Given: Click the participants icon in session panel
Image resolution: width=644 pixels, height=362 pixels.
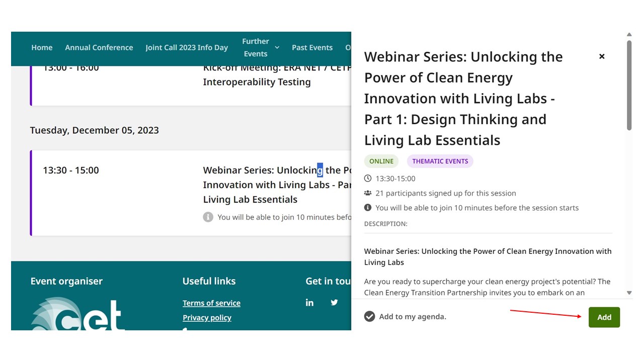Looking at the screenshot, I should (368, 193).
